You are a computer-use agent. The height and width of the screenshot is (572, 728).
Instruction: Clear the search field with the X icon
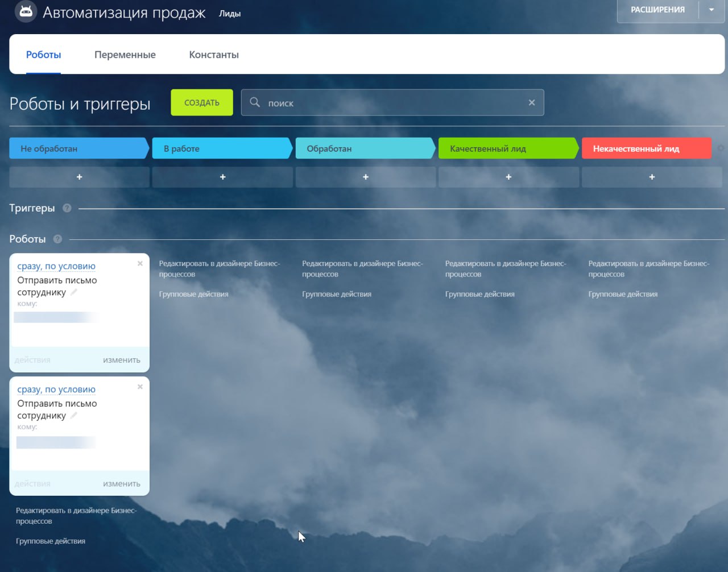532,102
